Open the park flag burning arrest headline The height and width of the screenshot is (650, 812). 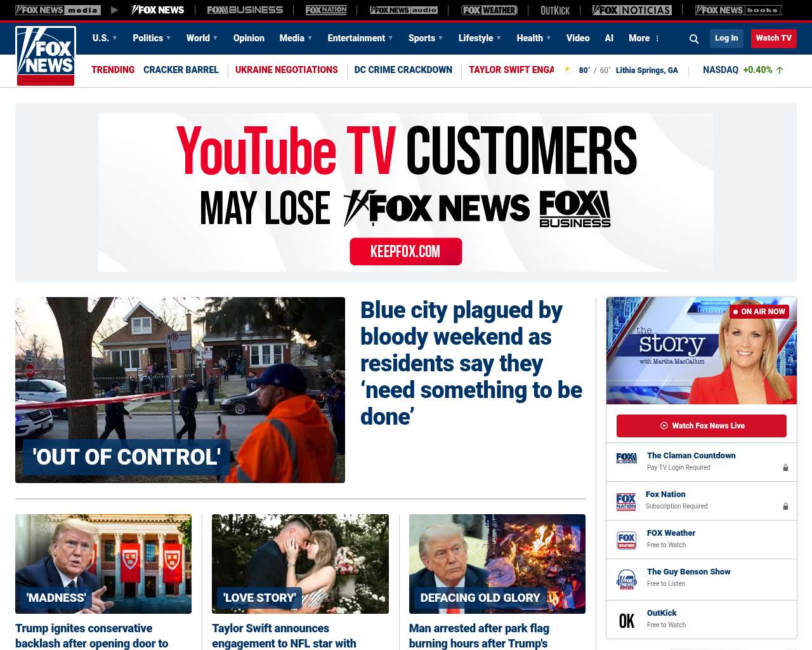click(x=479, y=635)
